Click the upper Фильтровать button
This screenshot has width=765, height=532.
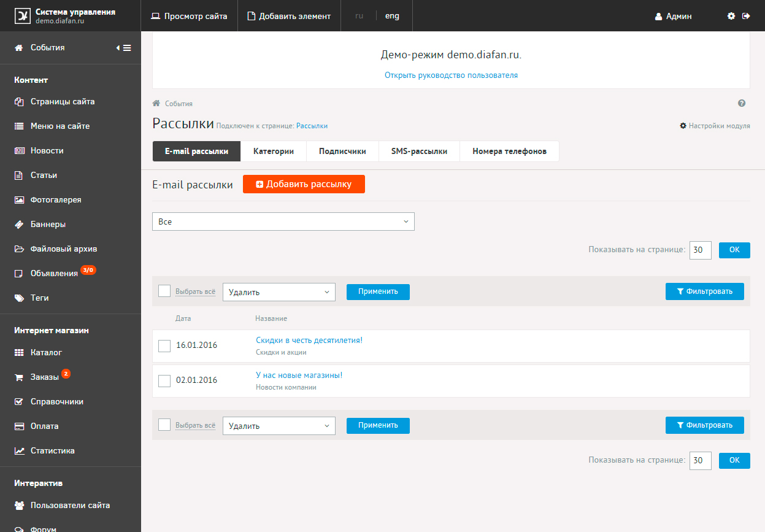(704, 291)
